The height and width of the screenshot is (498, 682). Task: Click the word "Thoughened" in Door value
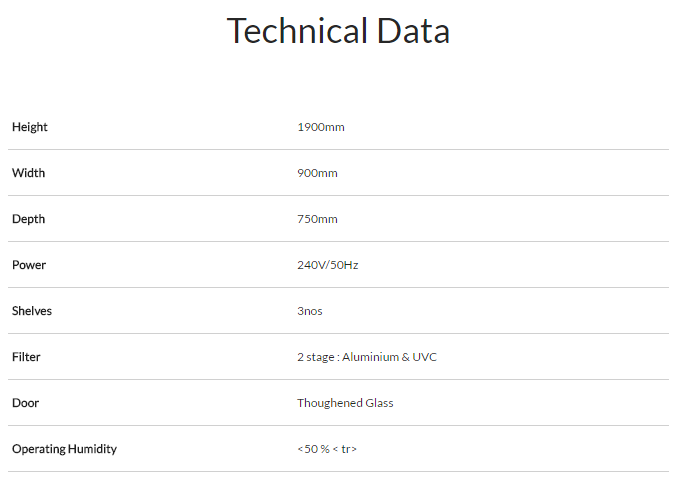click(x=329, y=403)
